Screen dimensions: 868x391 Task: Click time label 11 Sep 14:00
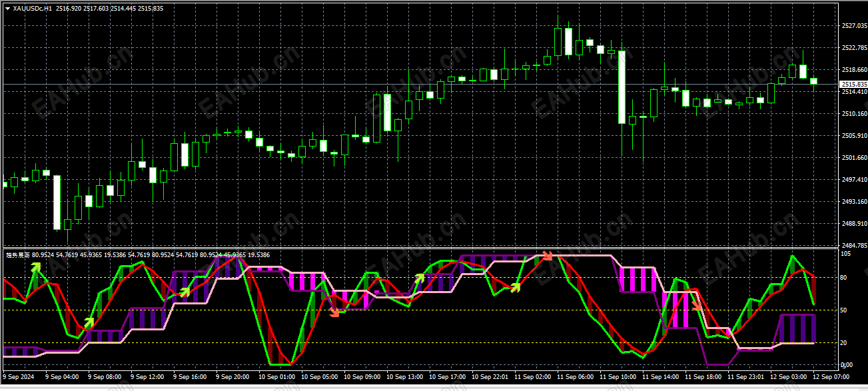pos(662,377)
